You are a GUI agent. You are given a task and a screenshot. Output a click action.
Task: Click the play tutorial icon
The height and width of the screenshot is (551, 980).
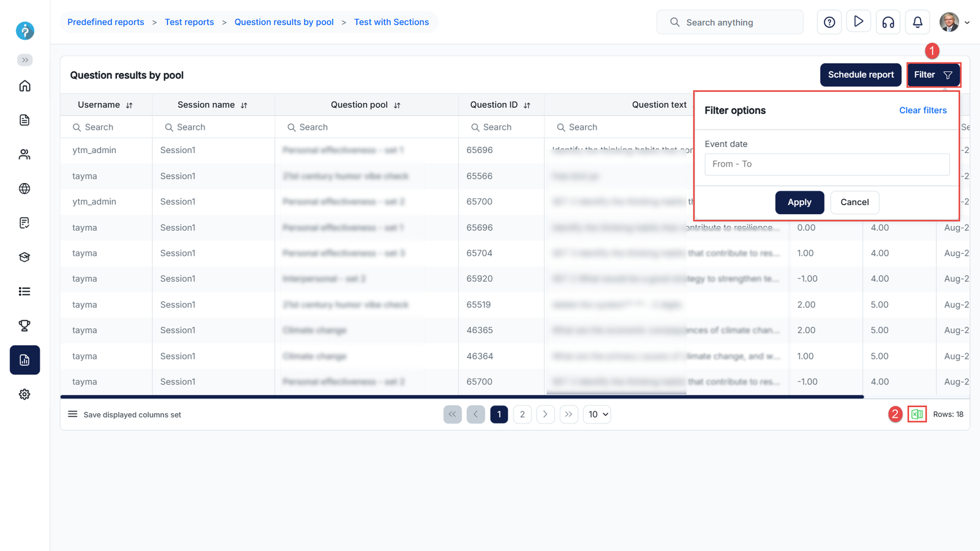pos(858,22)
